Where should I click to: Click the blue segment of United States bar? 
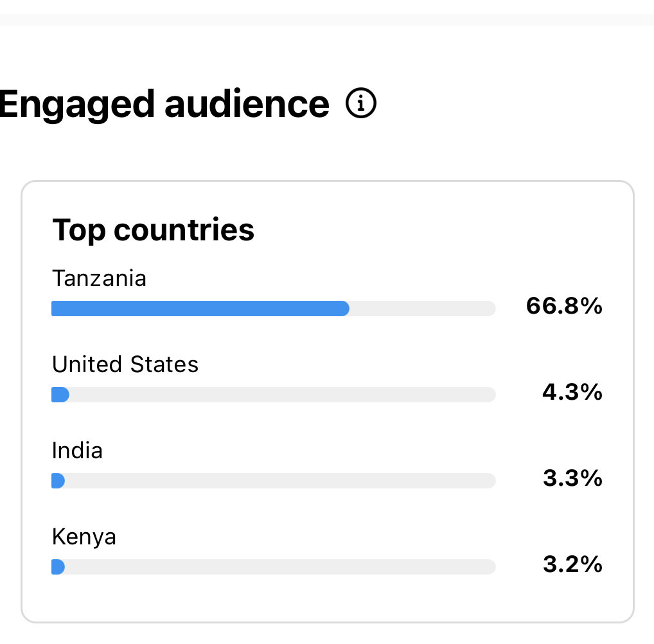60,395
